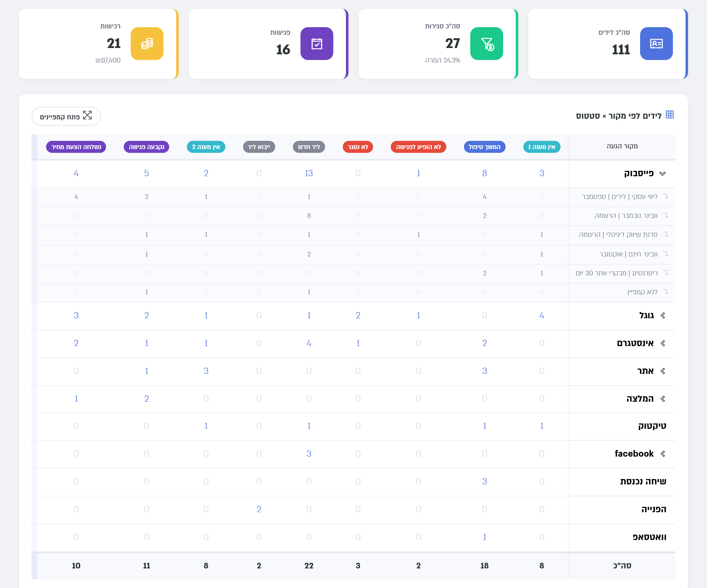
Task: Expand the אינסטגרם source row
Action: 662,343
